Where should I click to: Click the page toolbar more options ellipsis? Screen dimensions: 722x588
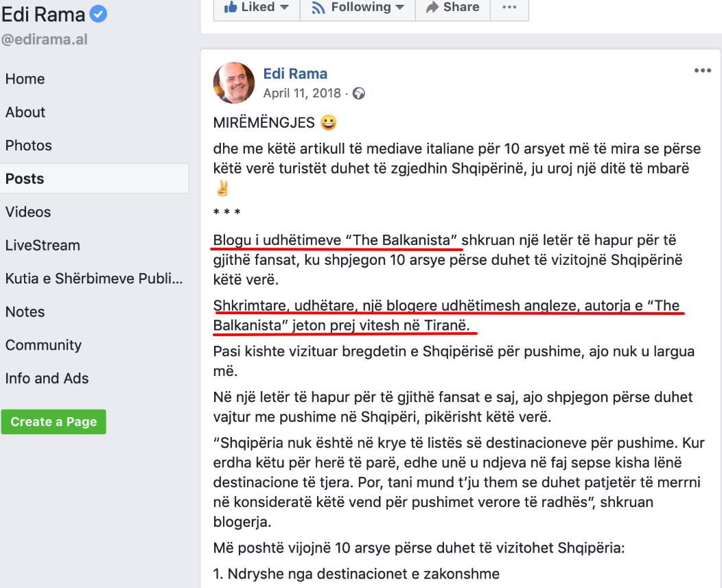[x=509, y=8]
